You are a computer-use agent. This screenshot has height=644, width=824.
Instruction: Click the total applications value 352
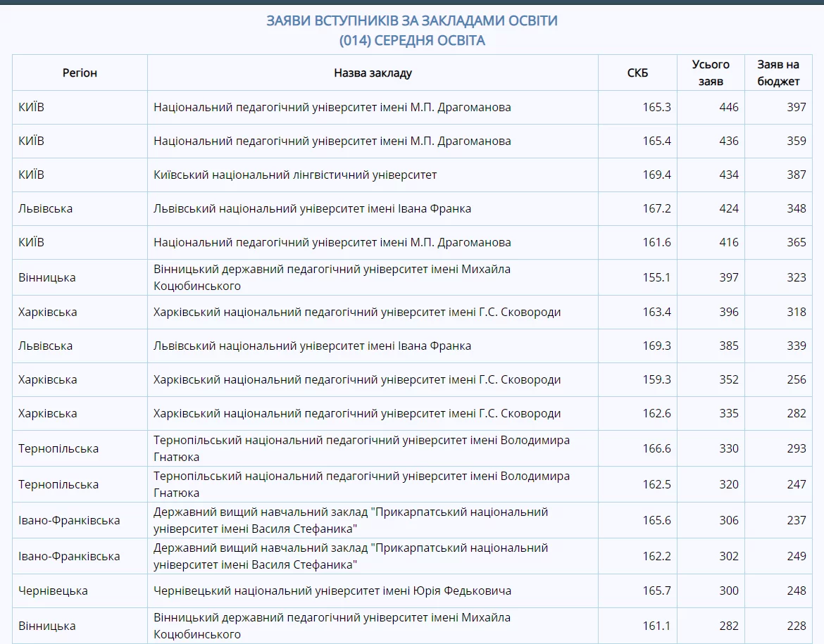[x=729, y=379]
